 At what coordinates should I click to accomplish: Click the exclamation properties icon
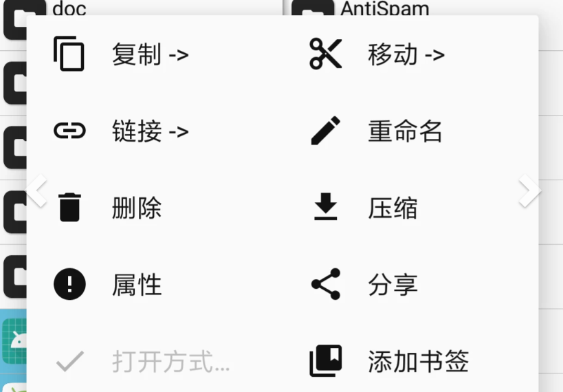click(x=69, y=284)
